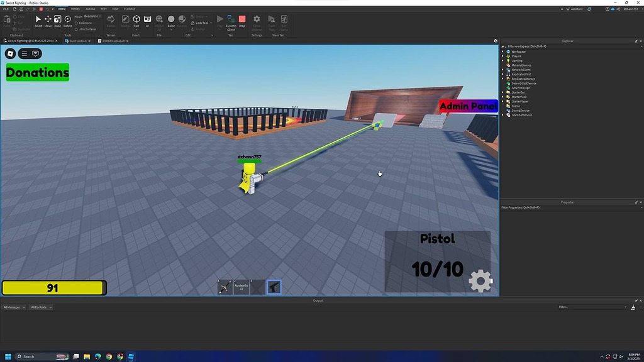Expand the Lighting tree node
This screenshot has width=644, height=362.
click(x=502, y=61)
